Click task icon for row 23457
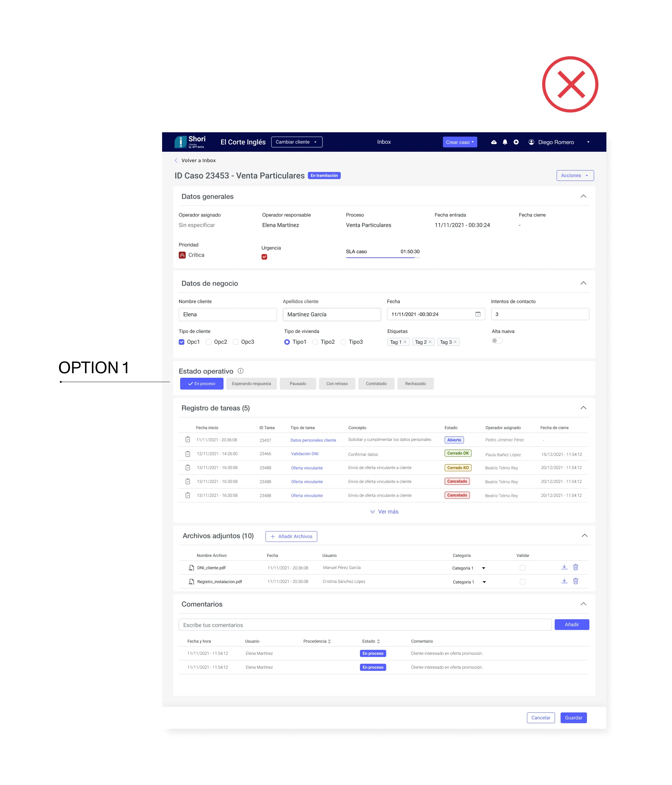The width and height of the screenshot is (672, 785). (187, 440)
